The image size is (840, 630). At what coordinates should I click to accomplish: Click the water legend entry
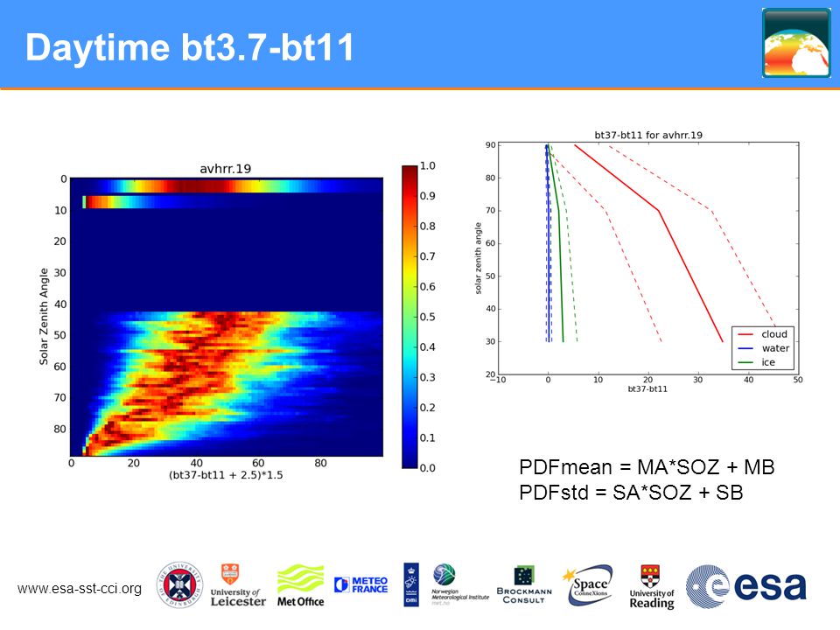pyautogui.click(x=763, y=348)
